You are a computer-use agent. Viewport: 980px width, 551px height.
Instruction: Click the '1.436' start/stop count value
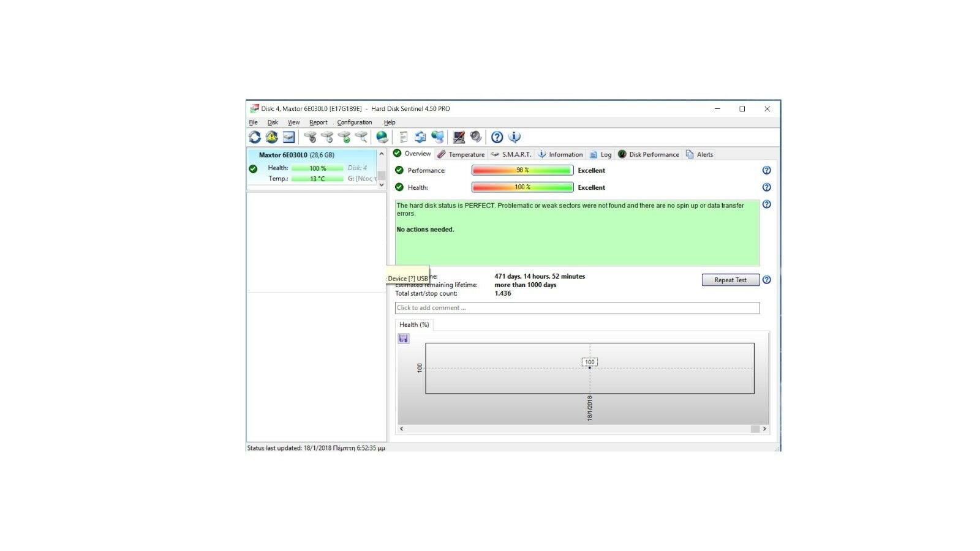click(503, 293)
